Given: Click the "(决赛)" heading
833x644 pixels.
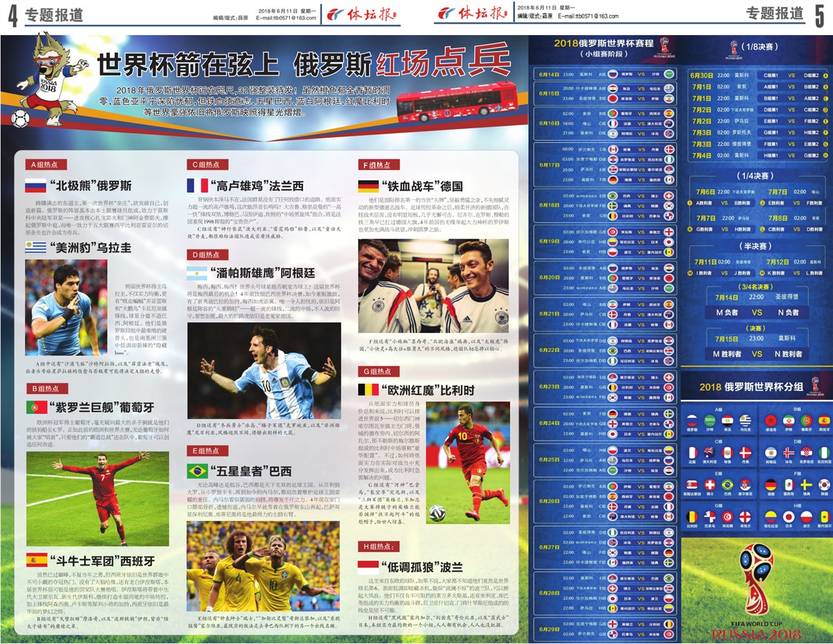Looking at the screenshot, I should coord(756,328).
